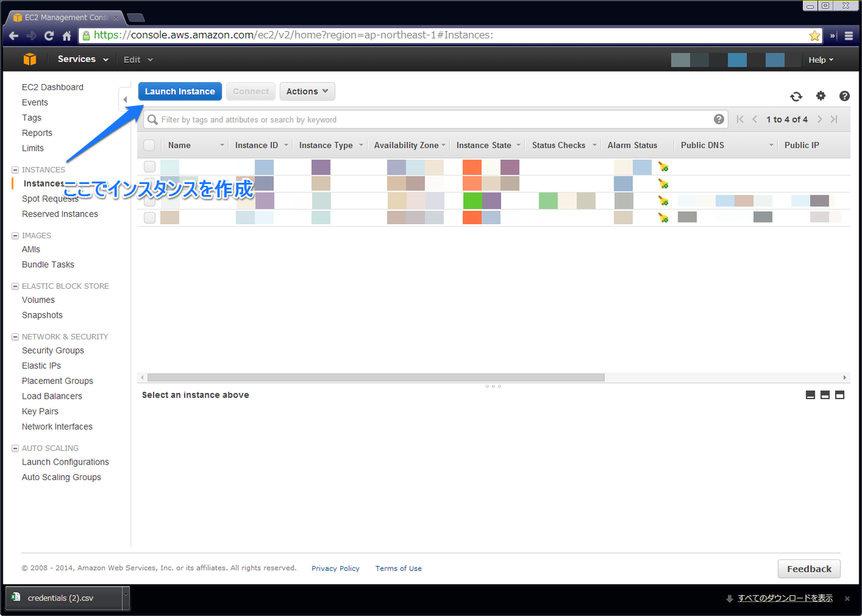Open Key Pairs in the sidebar

[x=40, y=411]
